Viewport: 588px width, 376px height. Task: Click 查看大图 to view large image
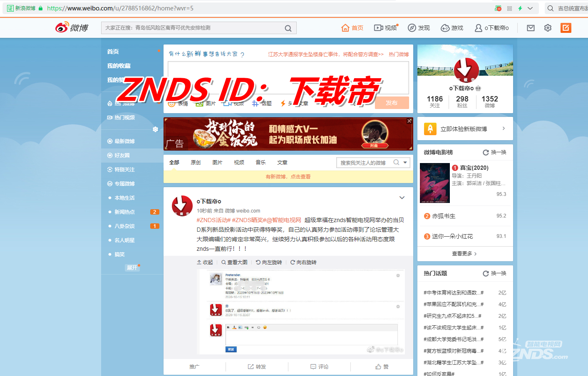tap(234, 262)
